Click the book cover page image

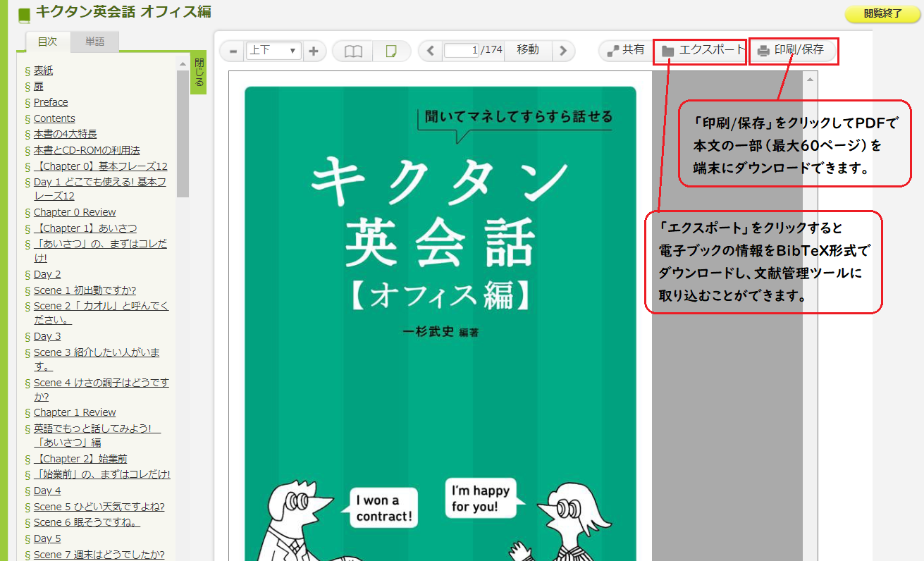click(441, 323)
